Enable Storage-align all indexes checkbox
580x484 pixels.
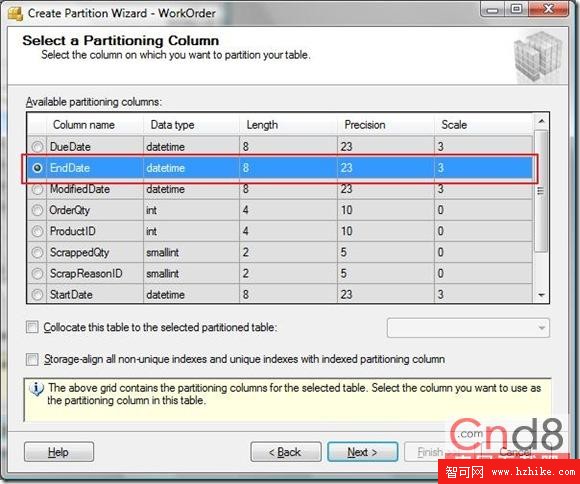32,359
